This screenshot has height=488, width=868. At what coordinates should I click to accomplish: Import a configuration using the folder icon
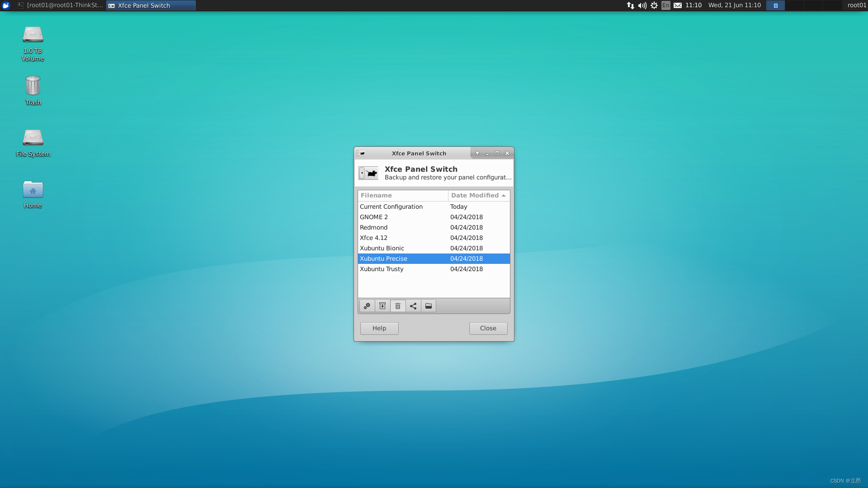coord(429,306)
